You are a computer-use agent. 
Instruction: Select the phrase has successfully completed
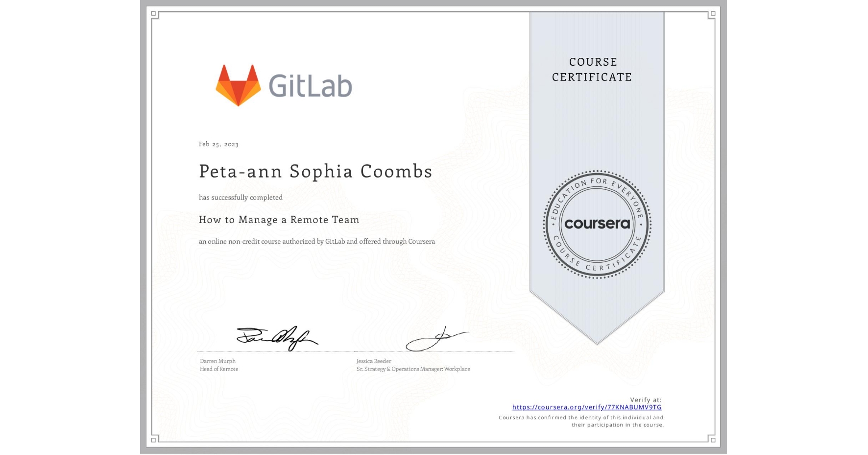[x=241, y=197]
